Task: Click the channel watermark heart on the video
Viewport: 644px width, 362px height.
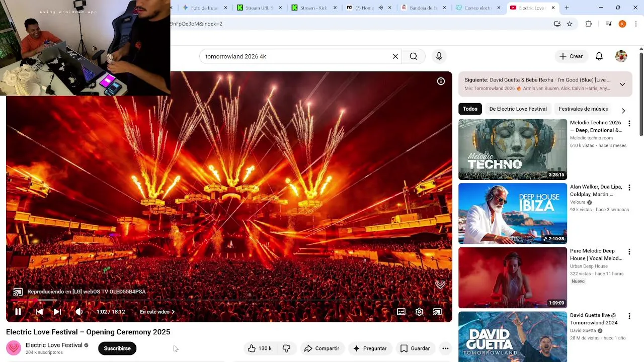Action: tap(440, 285)
